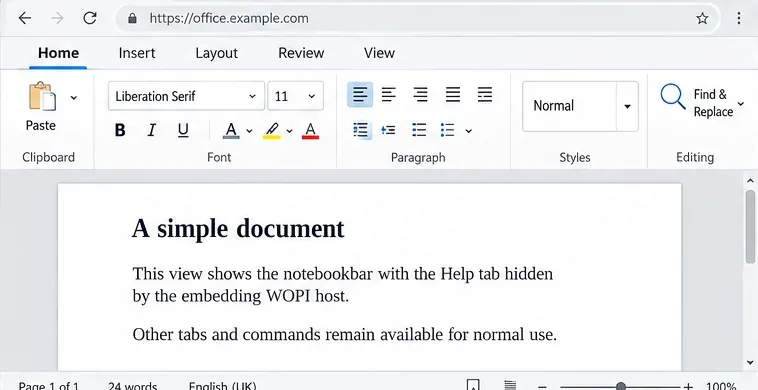Click the line 'by the embedding WOPI host.'

241,296
